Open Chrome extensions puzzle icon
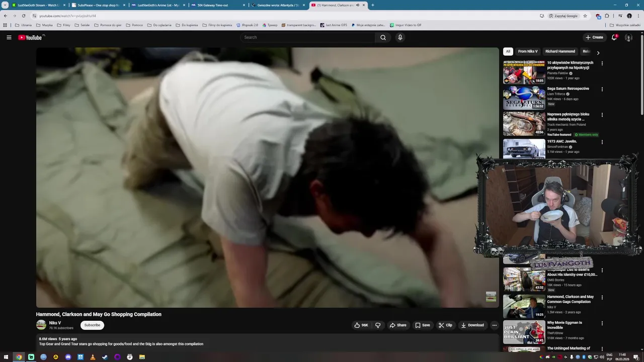Viewport: 644px width, 362px height. [607, 16]
